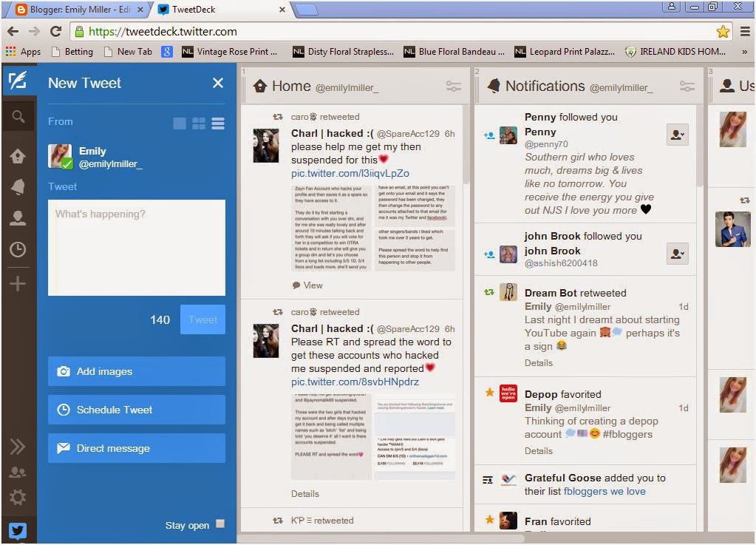Click Charl's avatar in first Home tweet
The width and height of the screenshot is (756, 545).
tap(266, 145)
